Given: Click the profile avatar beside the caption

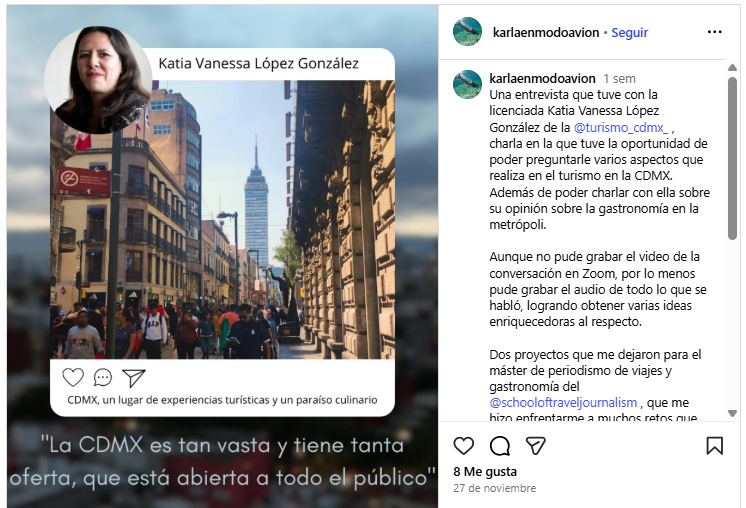Looking at the screenshot, I should coord(468,85).
